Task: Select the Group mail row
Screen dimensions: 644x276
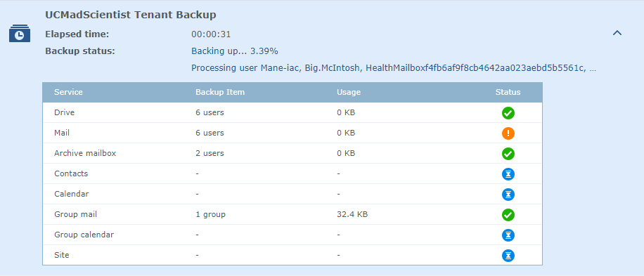Action: pos(292,214)
